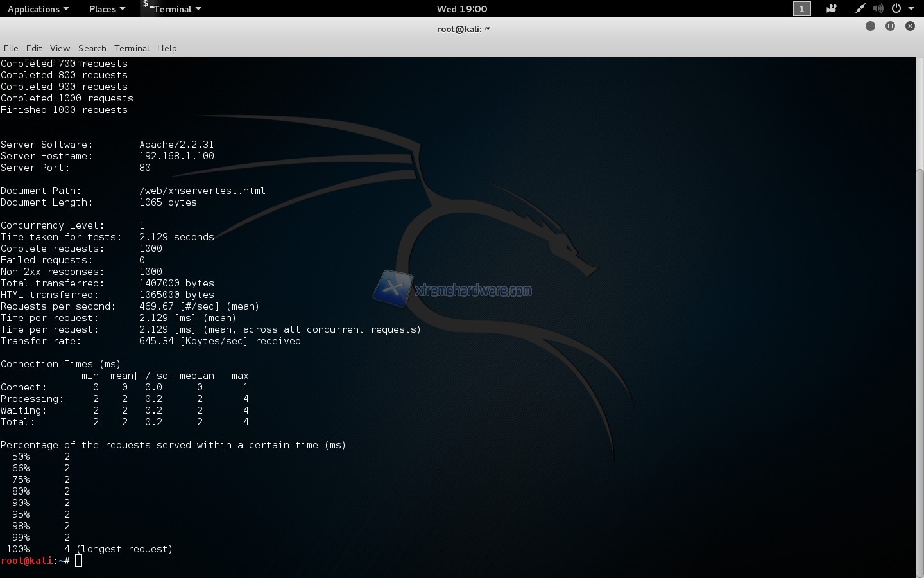Open the View menu

60,48
